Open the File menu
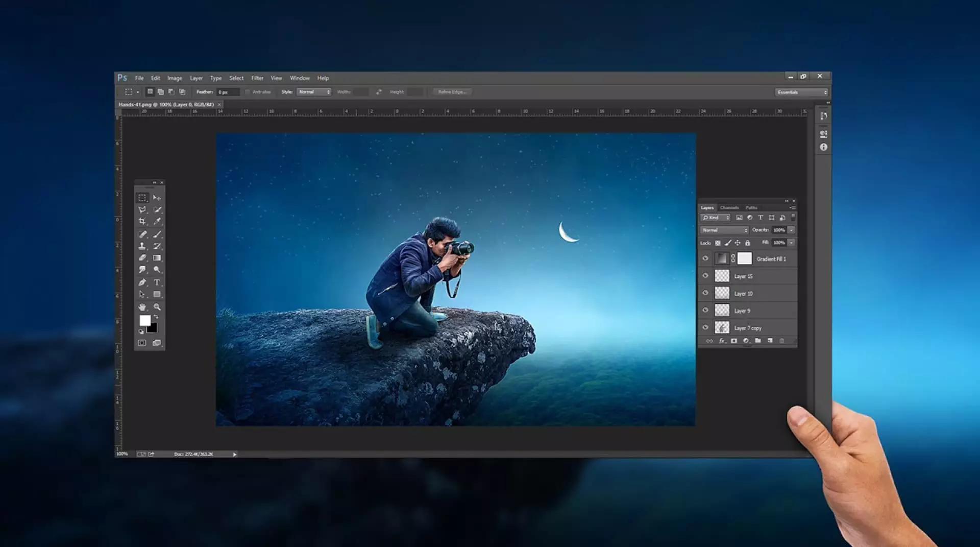The image size is (980, 547). 139,78
